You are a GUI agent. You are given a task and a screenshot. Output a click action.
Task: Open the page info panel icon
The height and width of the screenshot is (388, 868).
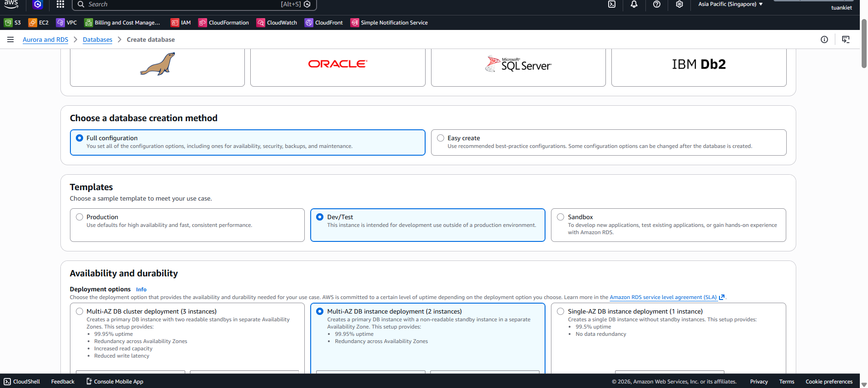[x=824, y=40]
